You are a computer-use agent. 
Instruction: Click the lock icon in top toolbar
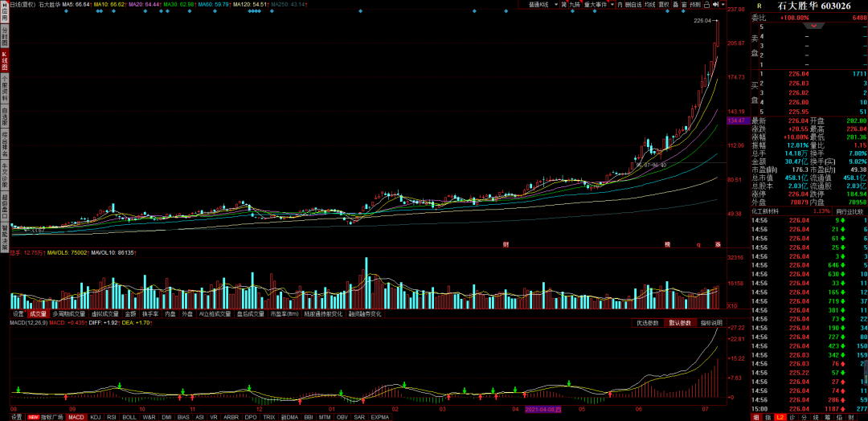(707, 5)
